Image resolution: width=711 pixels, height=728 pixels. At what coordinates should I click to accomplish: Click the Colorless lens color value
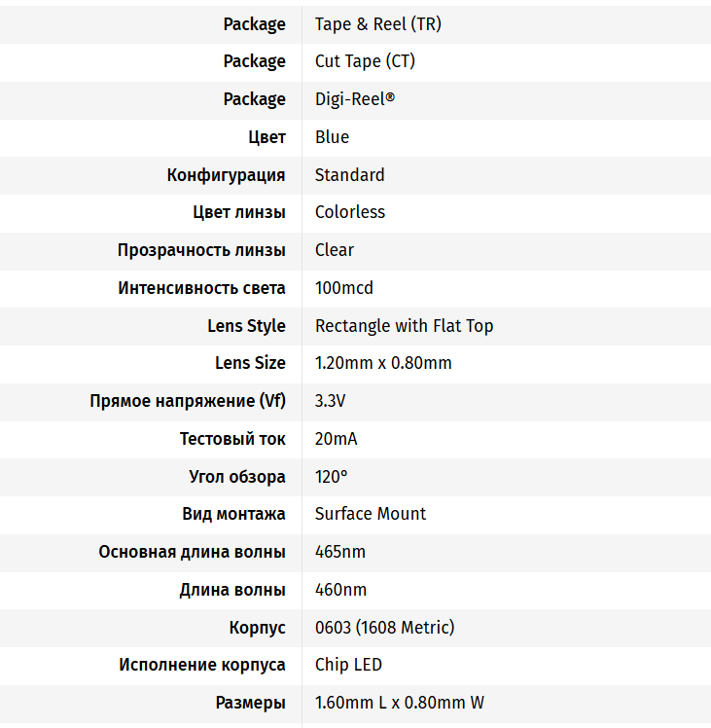[x=350, y=212]
